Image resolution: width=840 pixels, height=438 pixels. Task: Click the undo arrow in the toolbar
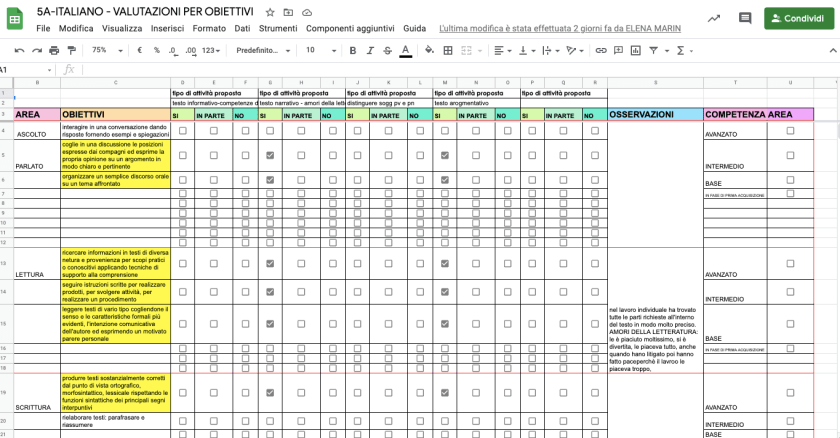tap(20, 49)
